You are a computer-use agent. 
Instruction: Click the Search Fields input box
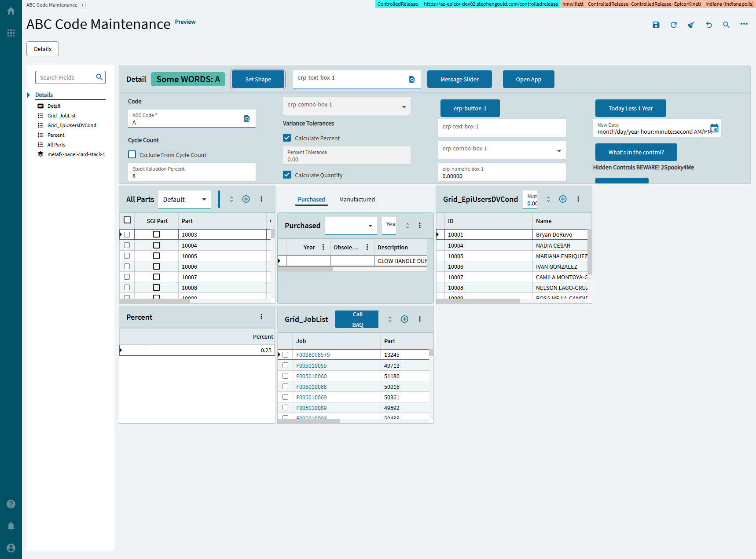[67, 77]
